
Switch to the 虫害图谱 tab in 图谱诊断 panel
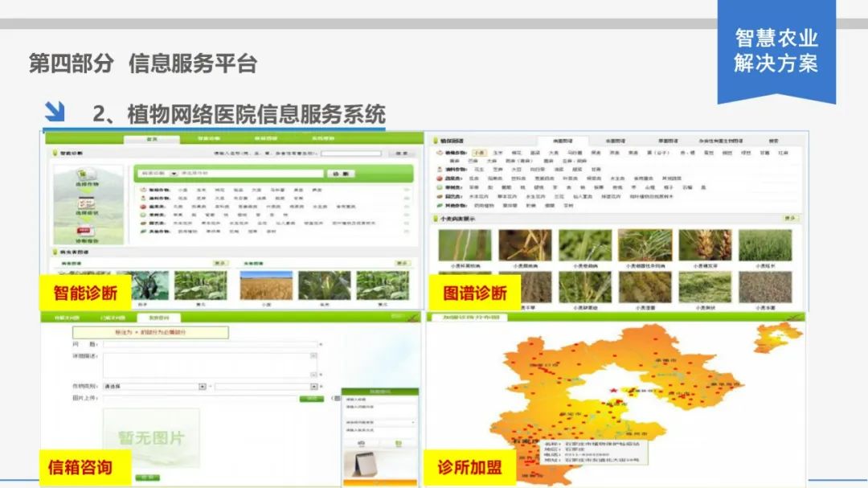(616, 141)
